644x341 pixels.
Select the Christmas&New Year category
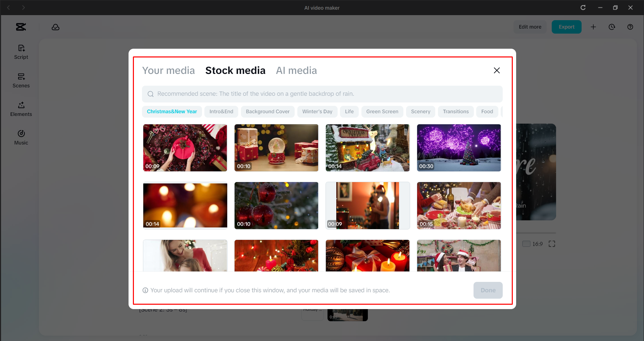pyautogui.click(x=172, y=112)
